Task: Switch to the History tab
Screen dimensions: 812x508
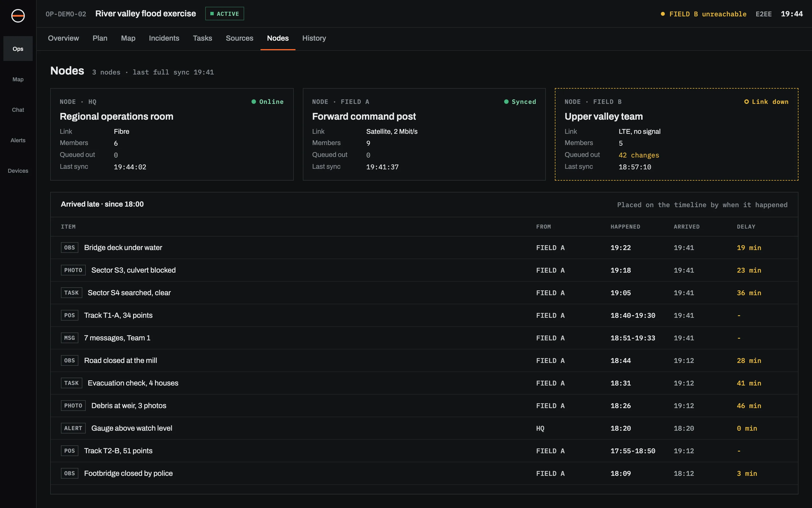Action: (x=314, y=38)
